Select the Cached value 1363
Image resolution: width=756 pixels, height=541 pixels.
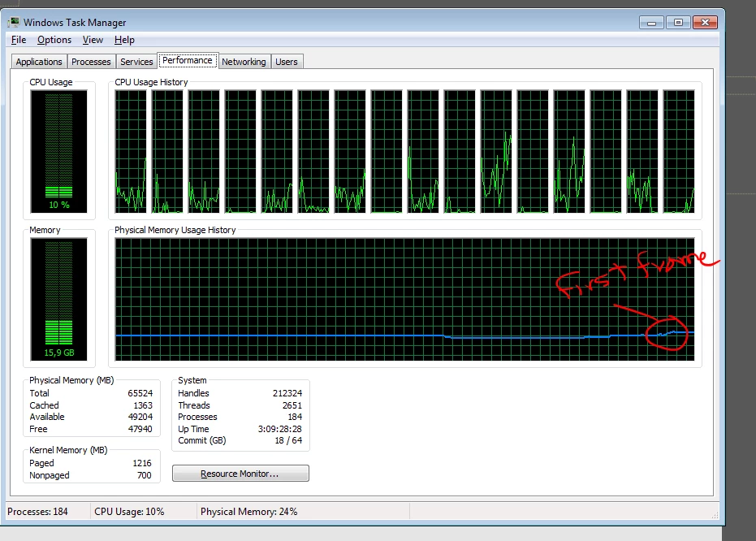143,405
